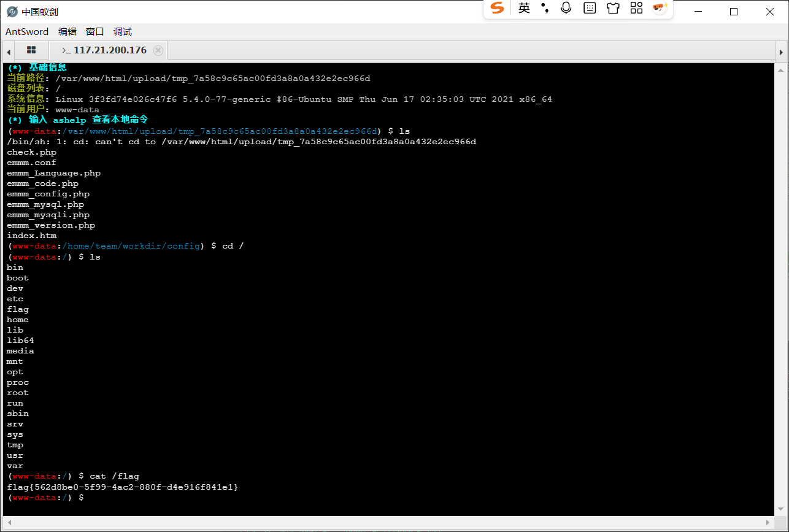Toggle the 英 language mode indicator
This screenshot has height=532, width=789.
coord(524,8)
